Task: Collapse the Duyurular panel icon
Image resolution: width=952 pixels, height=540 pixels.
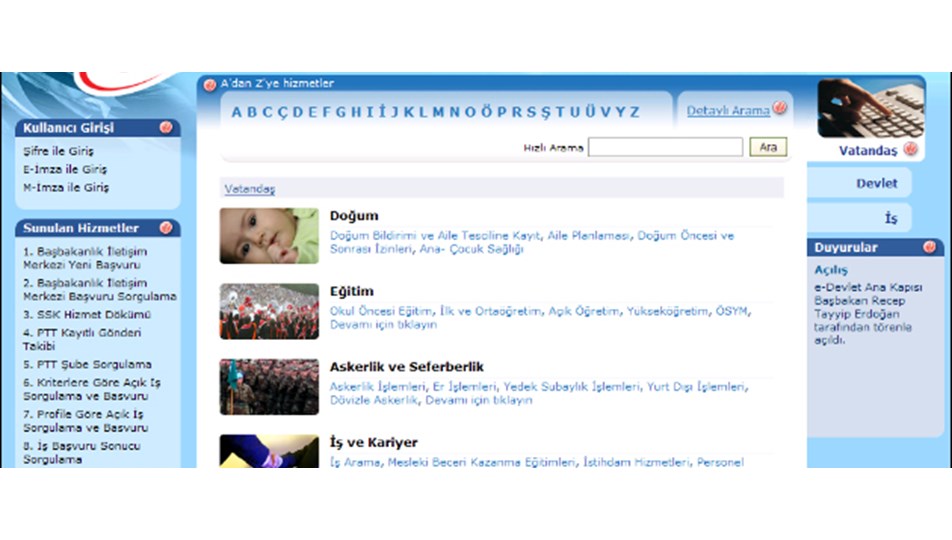Action: 930,247
